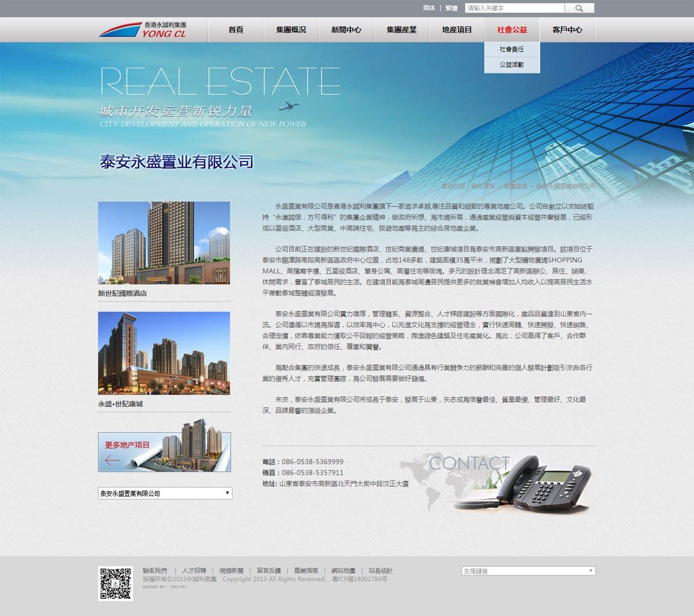Open the 地産項目 menu item
Screen dimensions: 694x616
[x=457, y=29]
